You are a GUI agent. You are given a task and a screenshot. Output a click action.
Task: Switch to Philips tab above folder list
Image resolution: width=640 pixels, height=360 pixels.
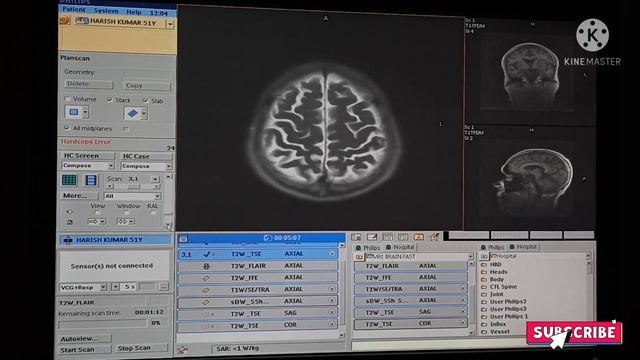click(x=493, y=247)
